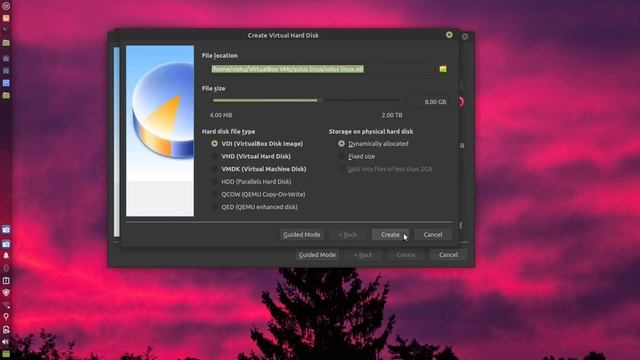Screen dimensions: 640x360
Task: Click Guided Mode in the background wizard window
Action: click(x=317, y=255)
